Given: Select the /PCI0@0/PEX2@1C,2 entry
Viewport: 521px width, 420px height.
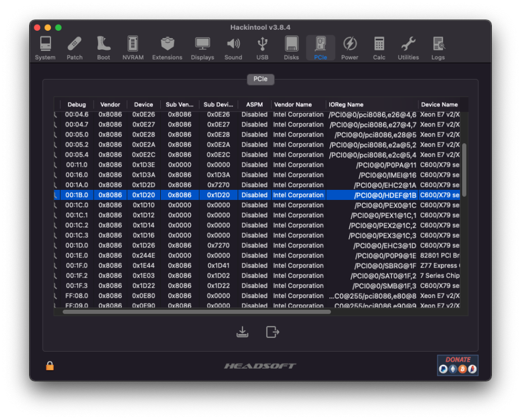Looking at the screenshot, I should point(382,226).
